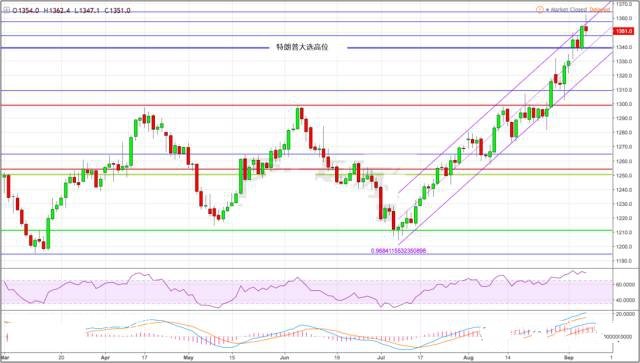Image resolution: width=640 pixels, height=363 pixels.
Task: Select the 特朗普大选高位 text annotation
Action: pyautogui.click(x=302, y=47)
